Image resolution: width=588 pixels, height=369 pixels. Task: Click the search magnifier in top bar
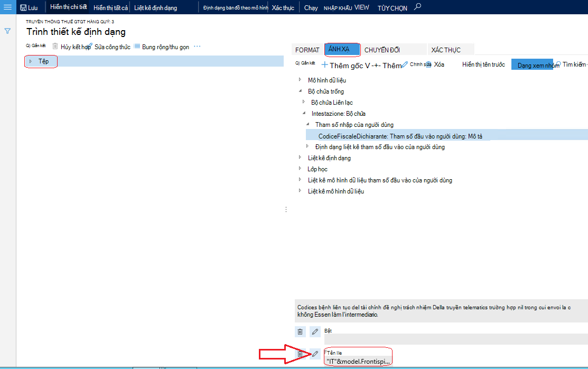(x=417, y=7)
